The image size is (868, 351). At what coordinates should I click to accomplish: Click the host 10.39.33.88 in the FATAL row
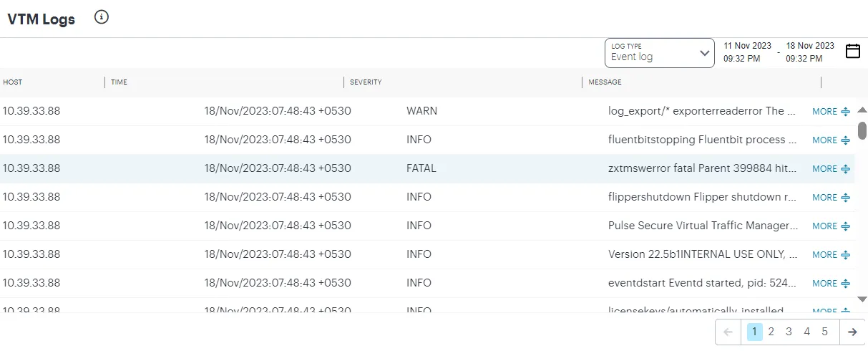(31, 169)
